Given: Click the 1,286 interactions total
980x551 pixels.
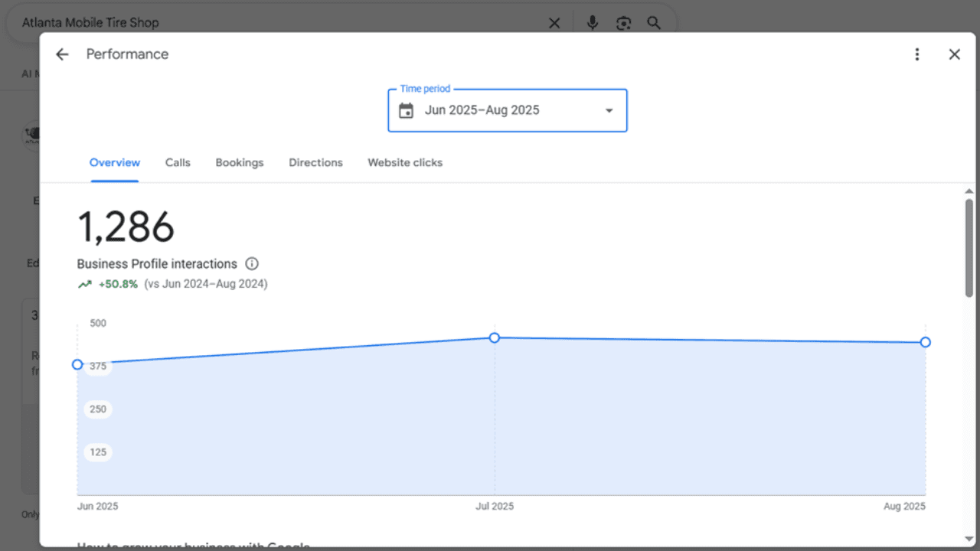Looking at the screenshot, I should click(125, 226).
